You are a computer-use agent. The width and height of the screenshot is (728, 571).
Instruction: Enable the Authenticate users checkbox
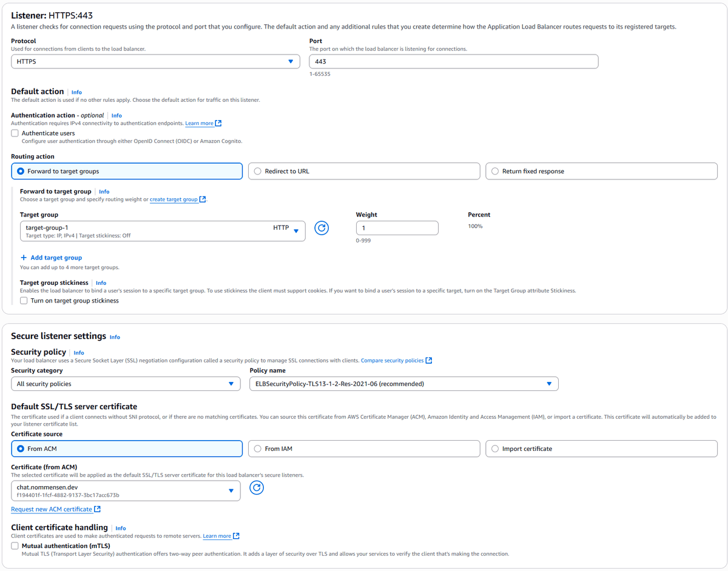tap(15, 133)
